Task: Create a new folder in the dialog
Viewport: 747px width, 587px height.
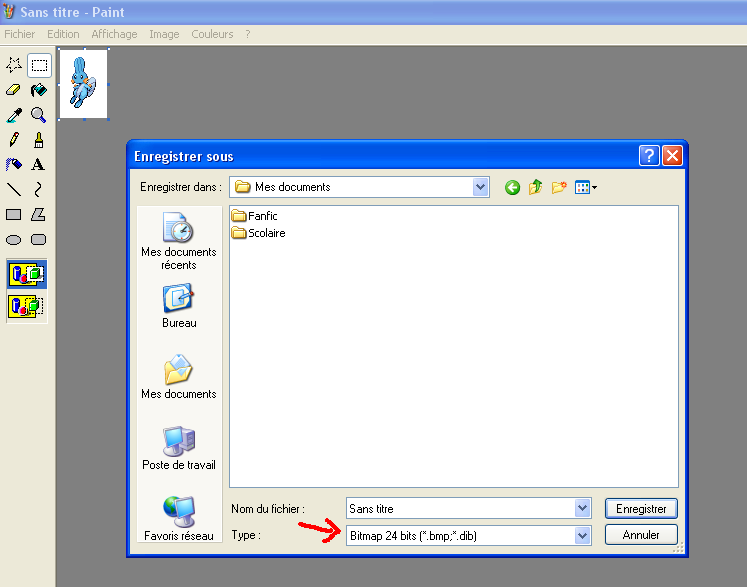Action: (559, 187)
